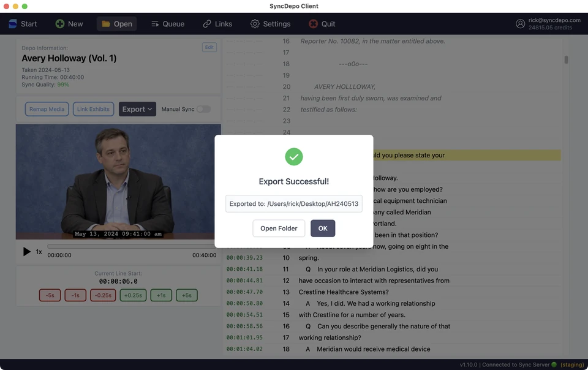Click the highlighted line "please state your"

[x=419, y=155]
